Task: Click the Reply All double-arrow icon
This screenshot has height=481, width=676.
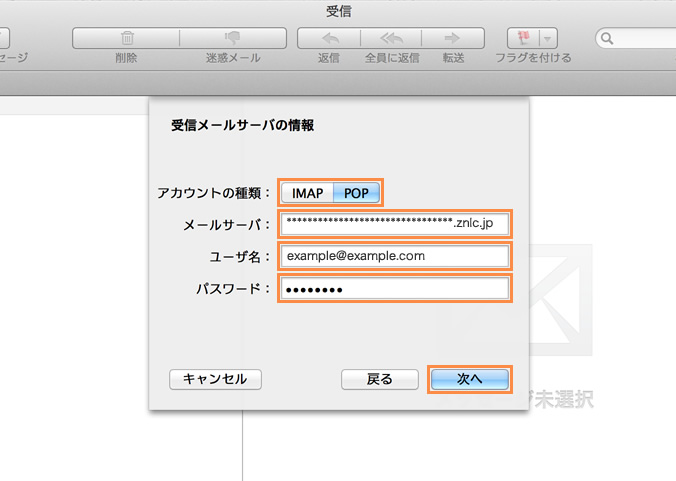Action: coord(391,38)
